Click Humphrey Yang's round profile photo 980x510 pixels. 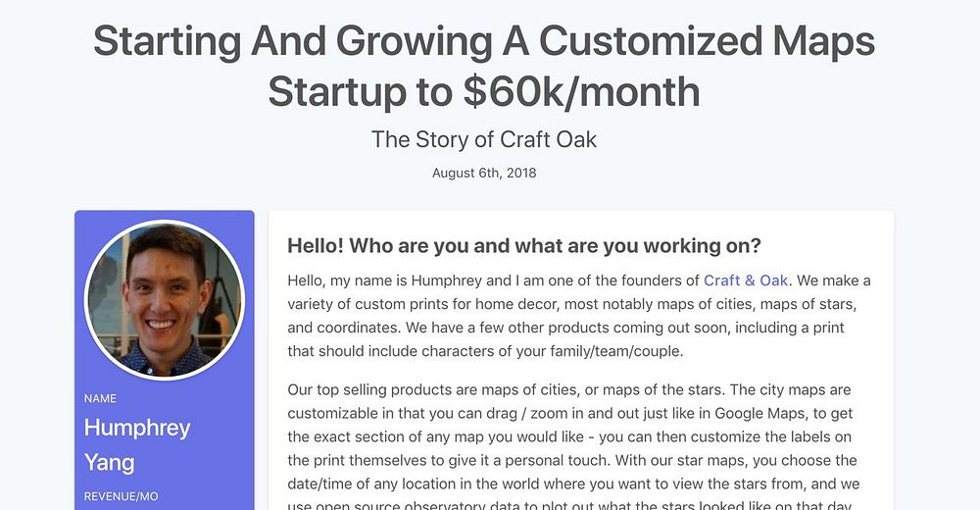[x=165, y=300]
